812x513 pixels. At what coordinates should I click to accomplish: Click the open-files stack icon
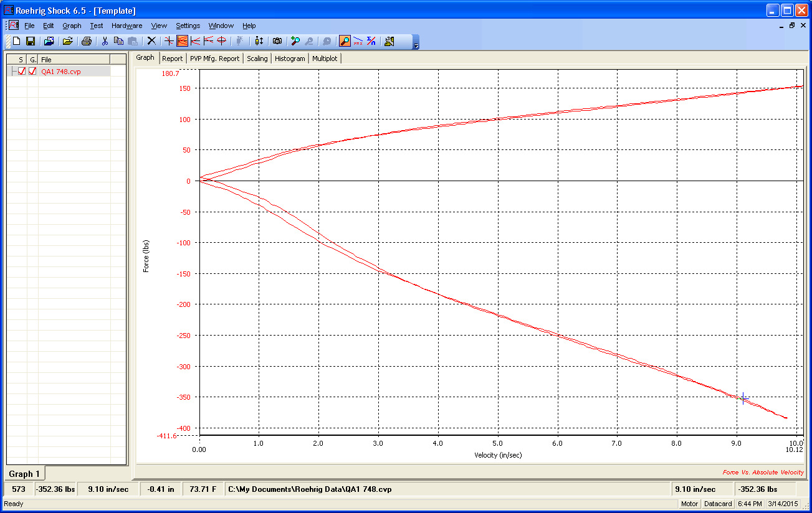pos(49,41)
